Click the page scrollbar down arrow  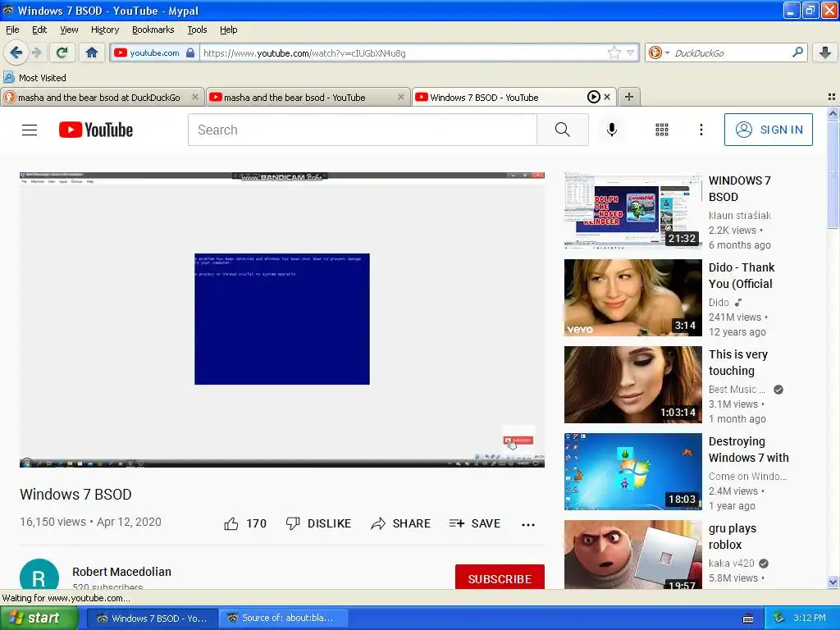(x=833, y=582)
